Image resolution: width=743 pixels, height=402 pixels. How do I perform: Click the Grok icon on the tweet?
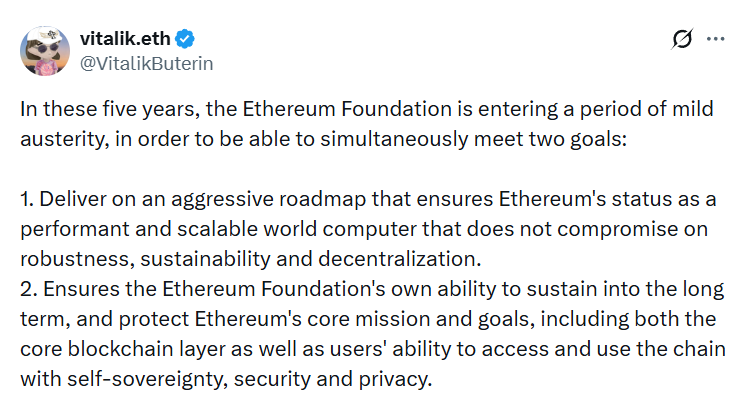[x=683, y=39]
